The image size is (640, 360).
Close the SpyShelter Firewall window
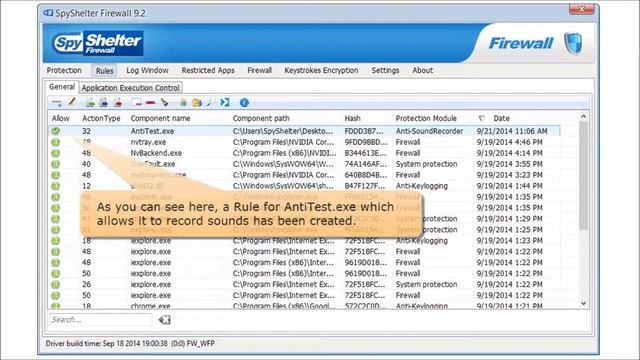582,9
